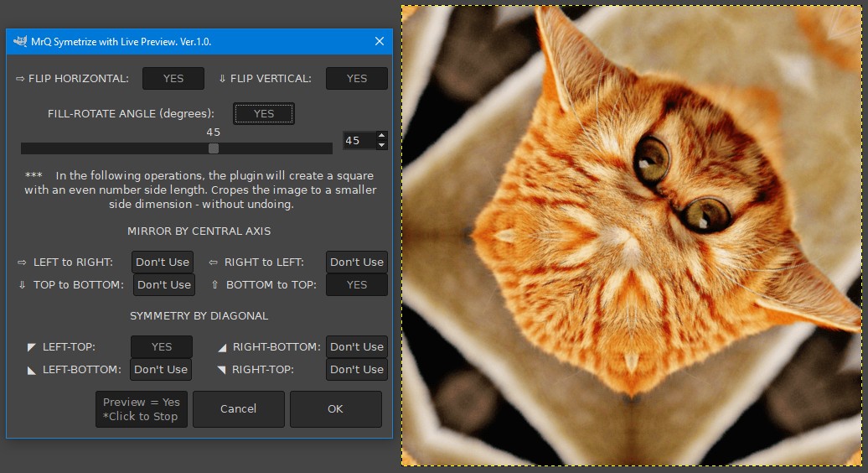The image size is (868, 473).
Task: Toggle LEFT-TOP diagonal YES button
Action: tap(162, 346)
